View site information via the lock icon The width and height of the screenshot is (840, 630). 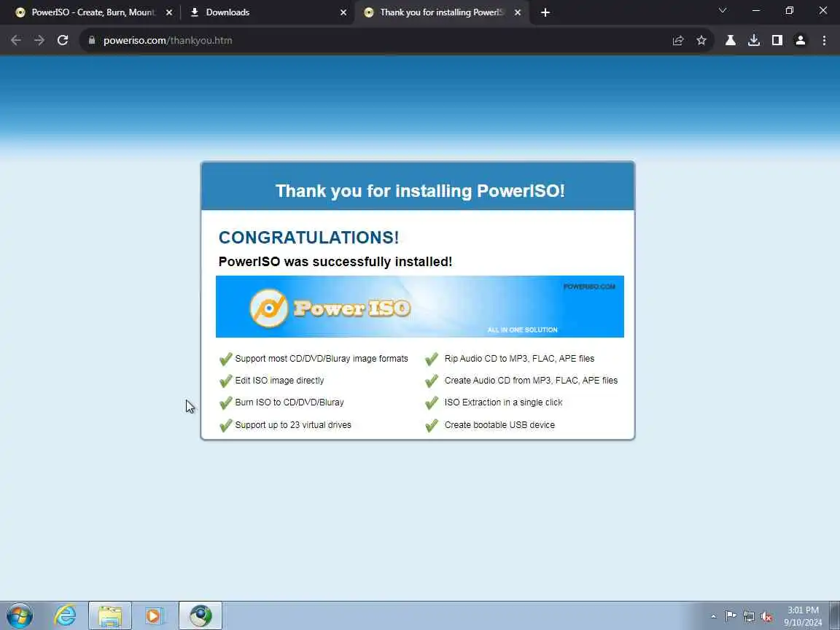point(92,40)
